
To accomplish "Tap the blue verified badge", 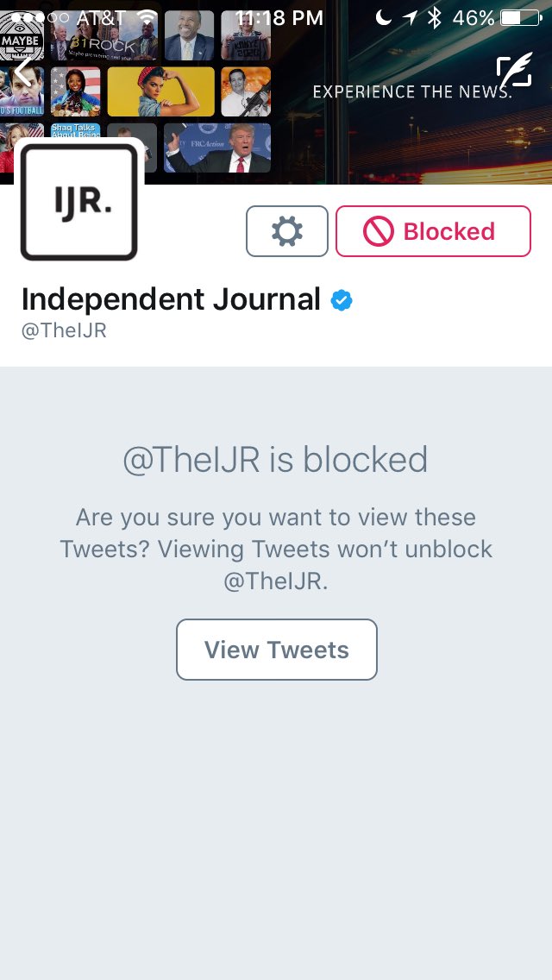I will (x=342, y=300).
